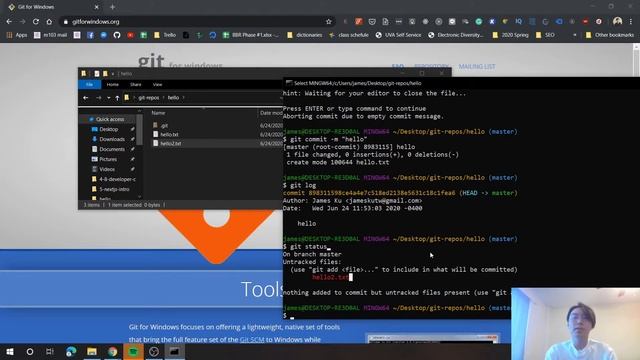Open the dictionaries bookmark folder

point(304,35)
